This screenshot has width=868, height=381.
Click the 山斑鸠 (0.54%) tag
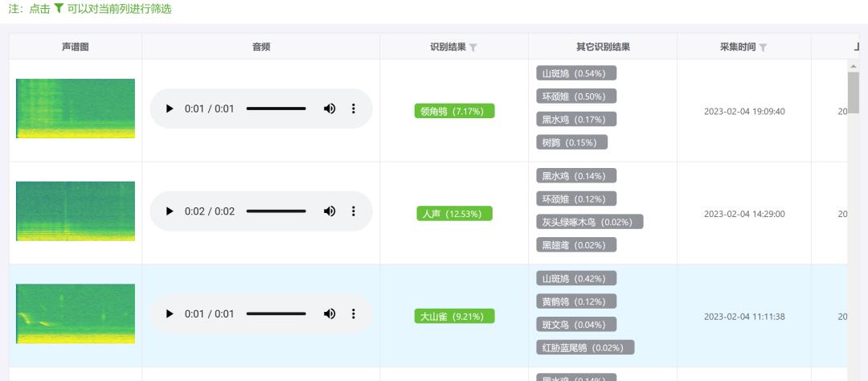click(576, 73)
